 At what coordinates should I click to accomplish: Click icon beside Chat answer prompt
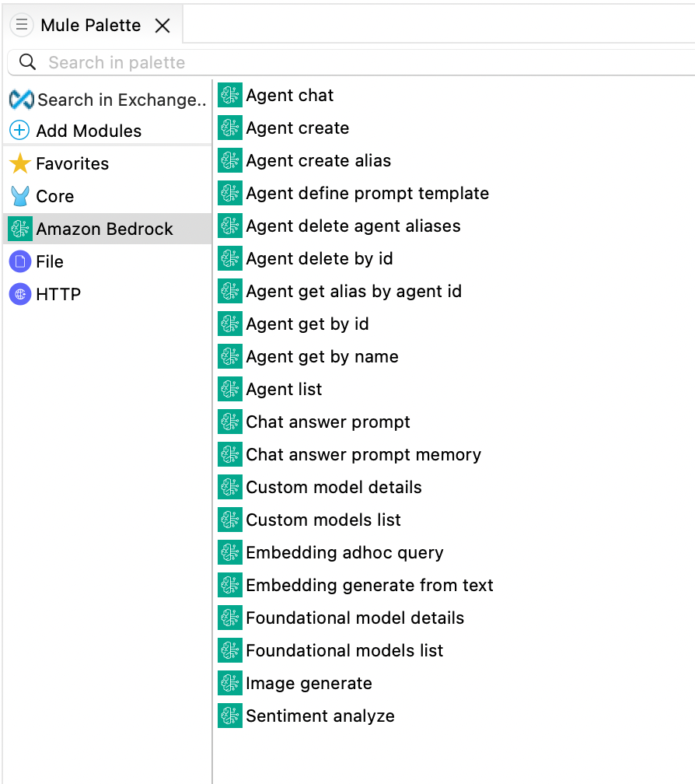pos(230,422)
